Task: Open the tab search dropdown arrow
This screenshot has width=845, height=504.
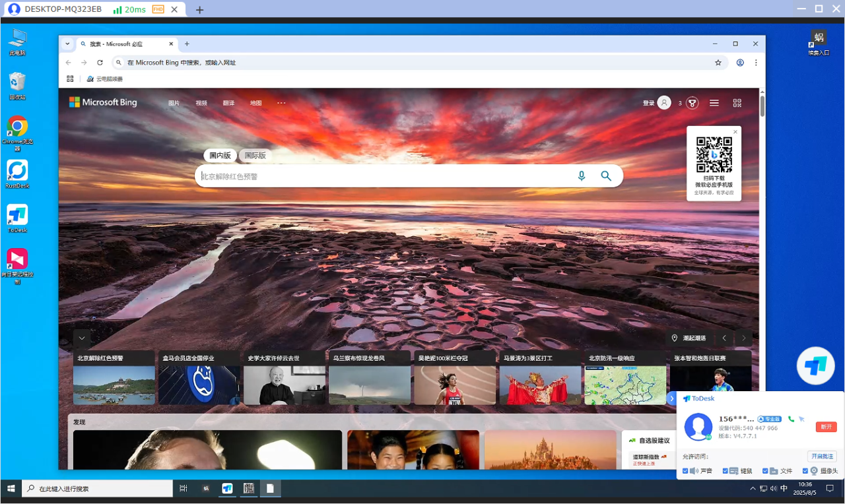Action: coord(67,44)
